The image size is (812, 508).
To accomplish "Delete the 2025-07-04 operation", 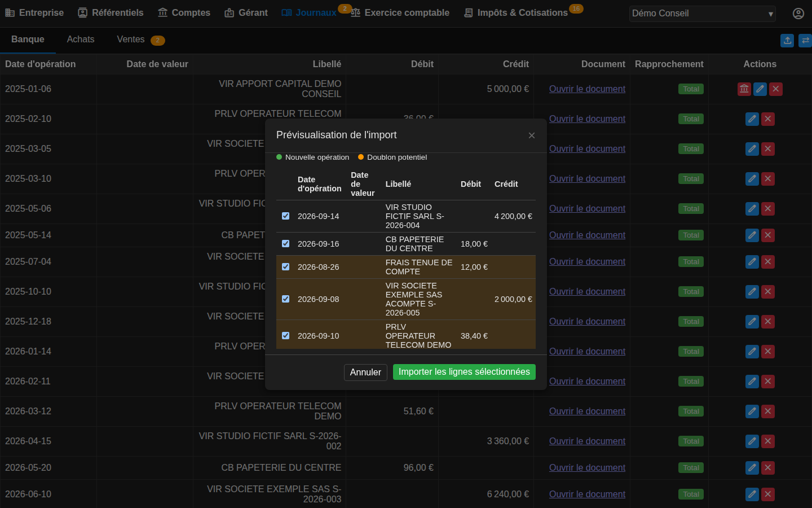I will 768,262.
